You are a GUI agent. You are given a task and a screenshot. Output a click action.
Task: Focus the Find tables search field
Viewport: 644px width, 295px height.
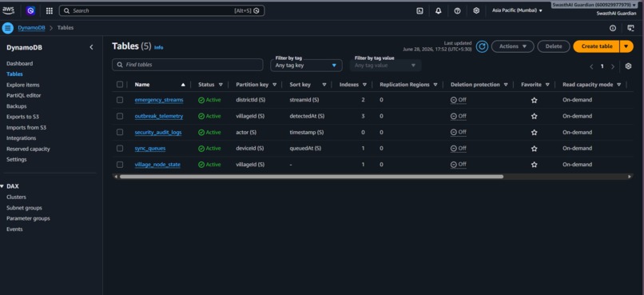coord(187,65)
